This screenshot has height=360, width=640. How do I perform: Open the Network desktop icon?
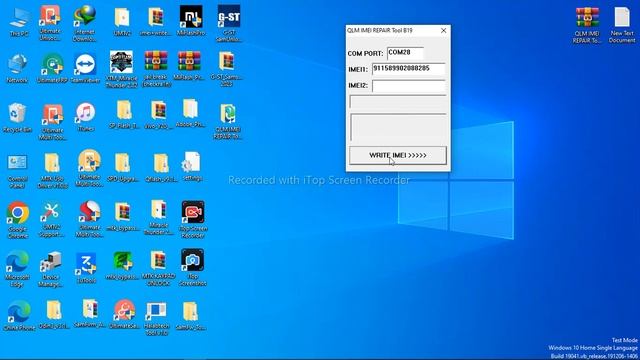[18, 69]
